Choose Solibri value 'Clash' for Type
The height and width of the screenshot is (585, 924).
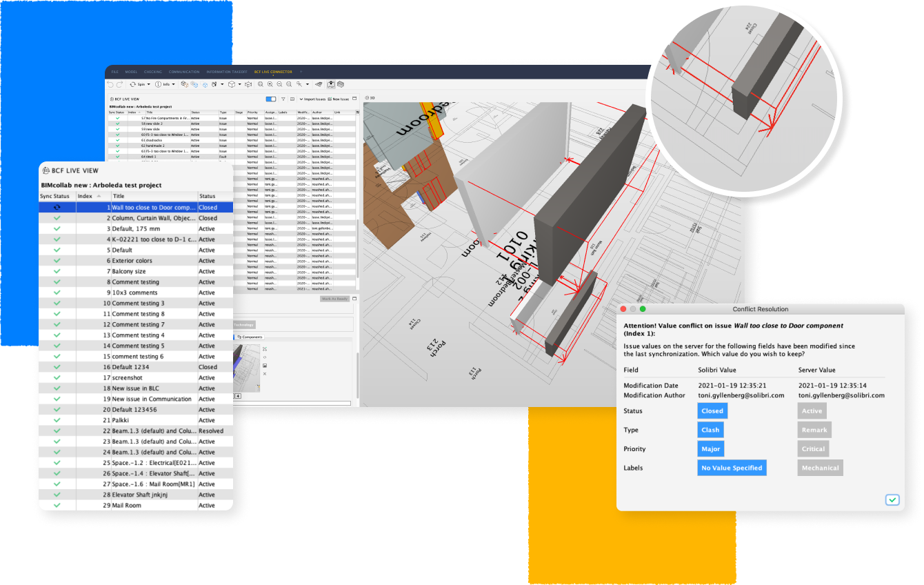tap(710, 430)
